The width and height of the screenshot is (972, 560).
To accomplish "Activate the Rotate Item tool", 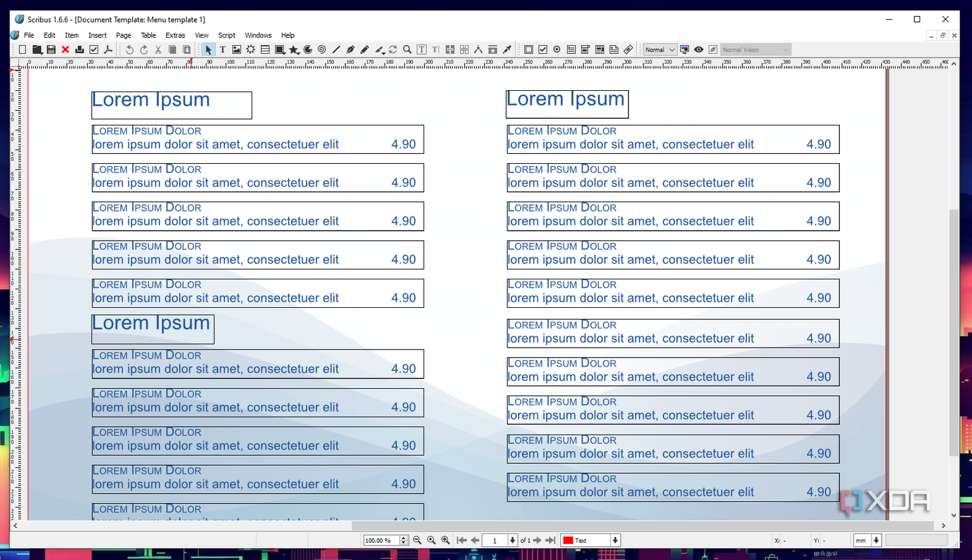I will [393, 50].
